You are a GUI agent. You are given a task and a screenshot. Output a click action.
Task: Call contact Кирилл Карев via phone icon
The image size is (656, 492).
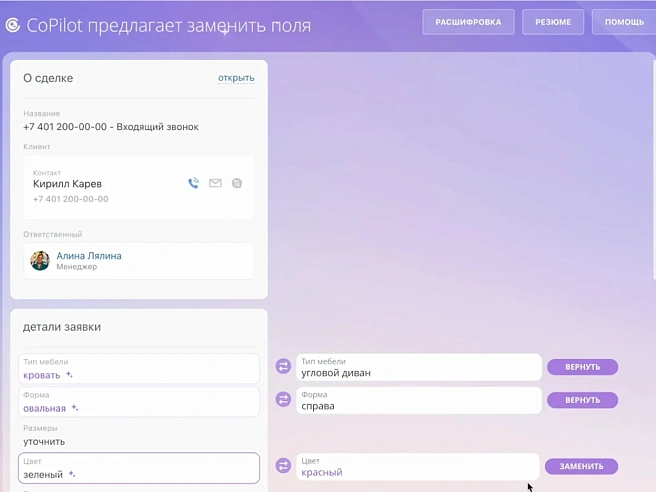[193, 183]
